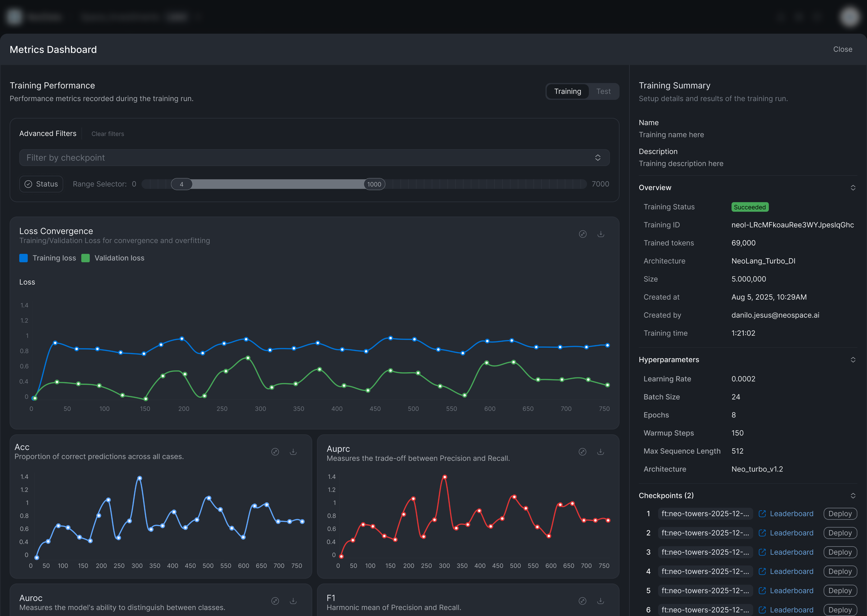Click the range slider 1000 handle

point(374,184)
